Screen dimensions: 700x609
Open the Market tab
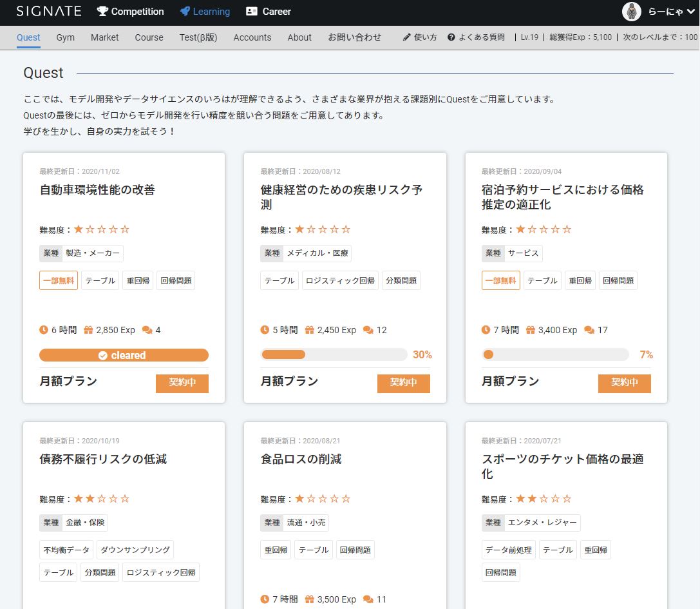104,37
